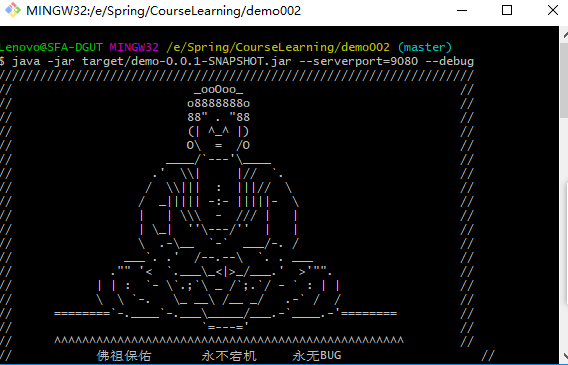This screenshot has width=568, height=365.
Task: Click the _ooOoo_ line of ASCII art
Action: (218, 89)
